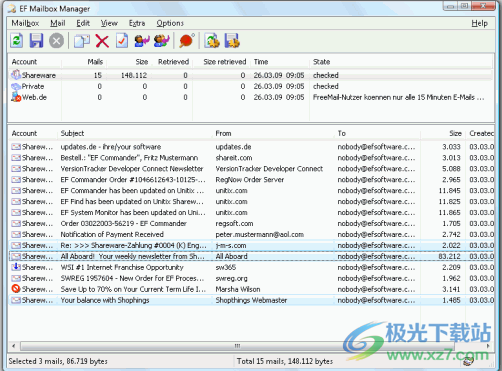Click the download arrow icon on WSI #1 mail
502x371 pixels.
tap(16, 267)
